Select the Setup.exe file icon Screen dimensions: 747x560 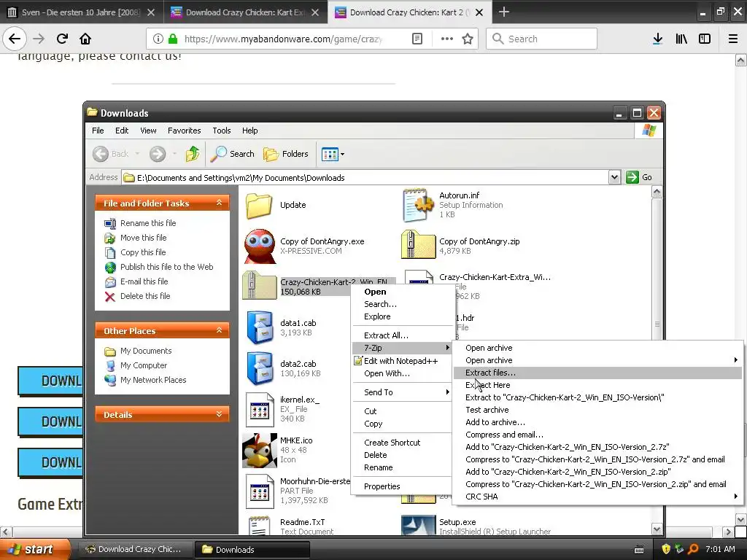[418, 525]
